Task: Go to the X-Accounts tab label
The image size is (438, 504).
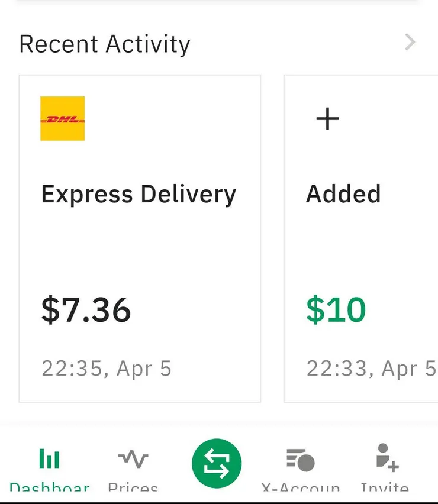Action: tap(300, 488)
